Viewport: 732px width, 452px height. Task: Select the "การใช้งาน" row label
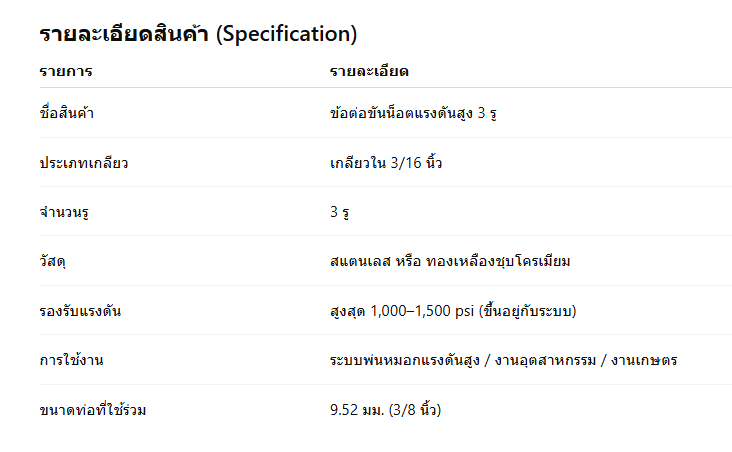(x=72, y=360)
